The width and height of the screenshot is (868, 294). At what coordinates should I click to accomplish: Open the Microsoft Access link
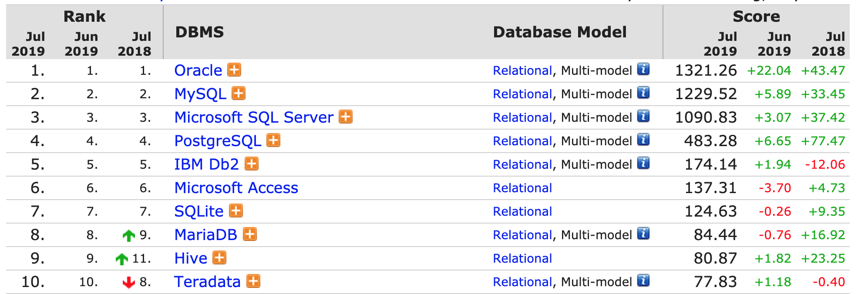(236, 187)
